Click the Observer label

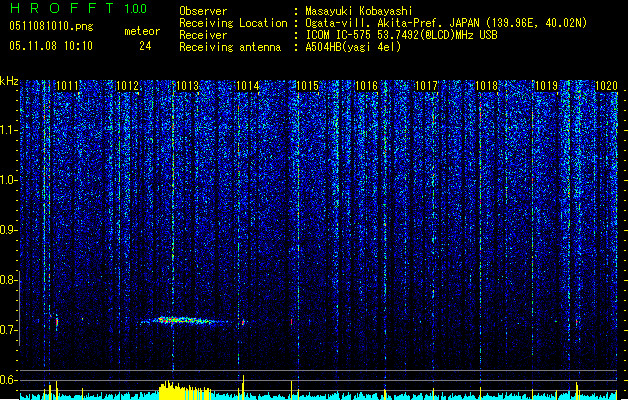tap(203, 11)
